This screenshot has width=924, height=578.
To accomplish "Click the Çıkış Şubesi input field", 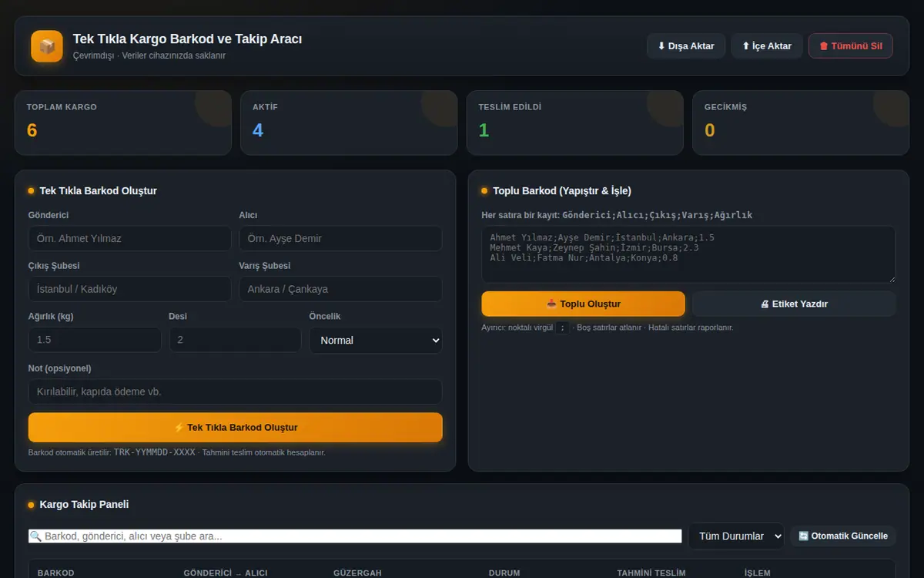I will (129, 289).
